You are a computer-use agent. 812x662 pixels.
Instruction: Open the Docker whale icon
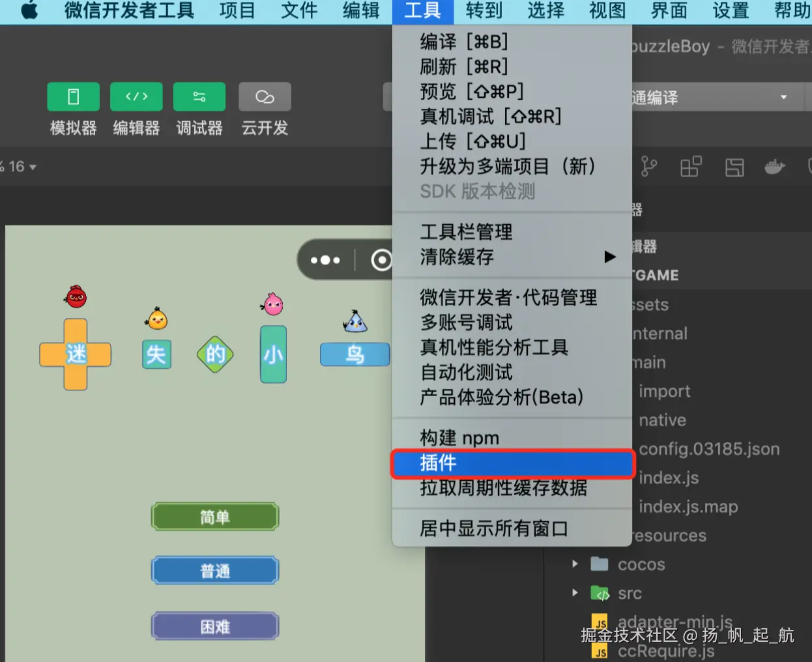click(775, 167)
